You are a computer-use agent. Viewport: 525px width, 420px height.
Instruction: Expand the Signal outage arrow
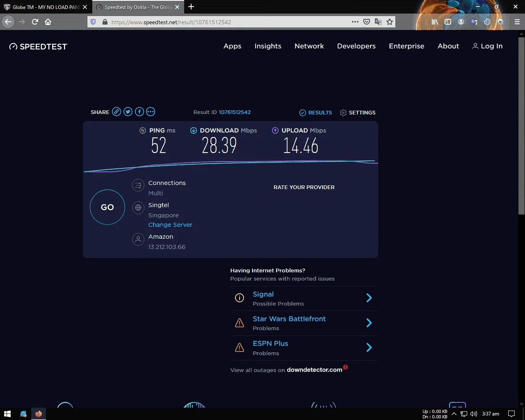tap(369, 298)
